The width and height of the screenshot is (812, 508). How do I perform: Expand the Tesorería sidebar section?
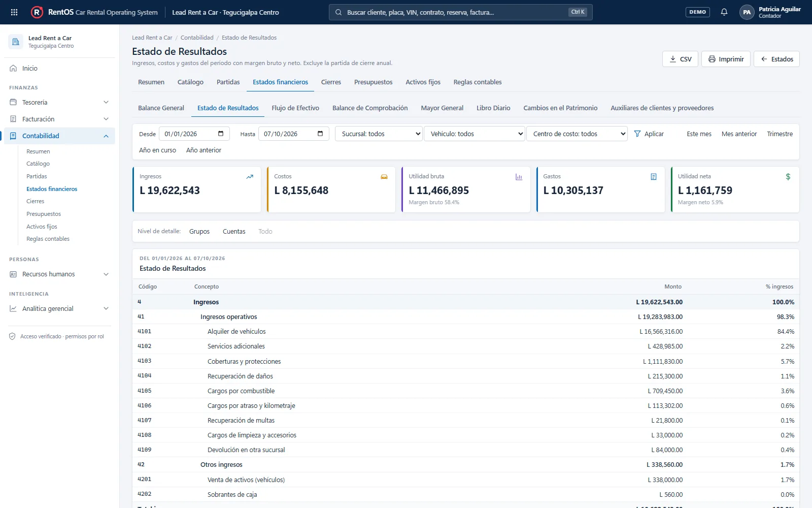[59, 102]
